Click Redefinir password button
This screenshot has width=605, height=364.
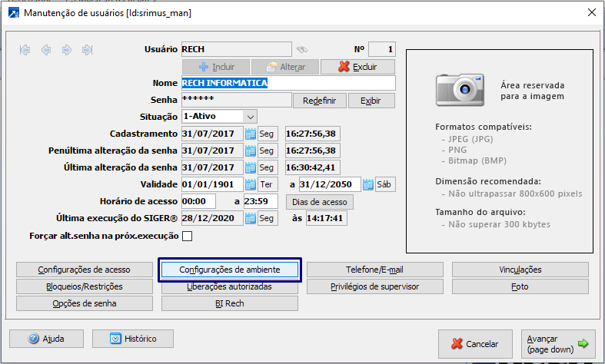tap(320, 101)
